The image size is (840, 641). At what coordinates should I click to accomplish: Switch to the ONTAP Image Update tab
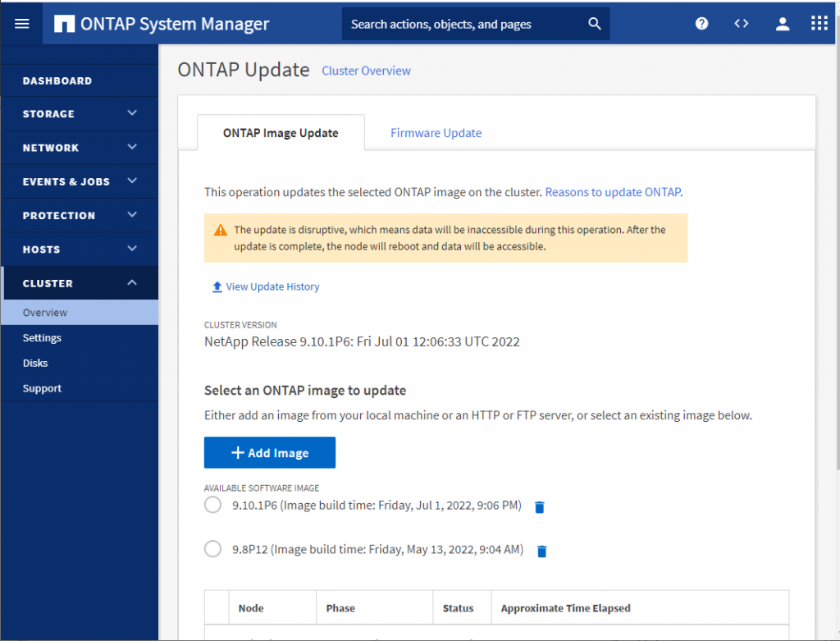[x=281, y=133]
